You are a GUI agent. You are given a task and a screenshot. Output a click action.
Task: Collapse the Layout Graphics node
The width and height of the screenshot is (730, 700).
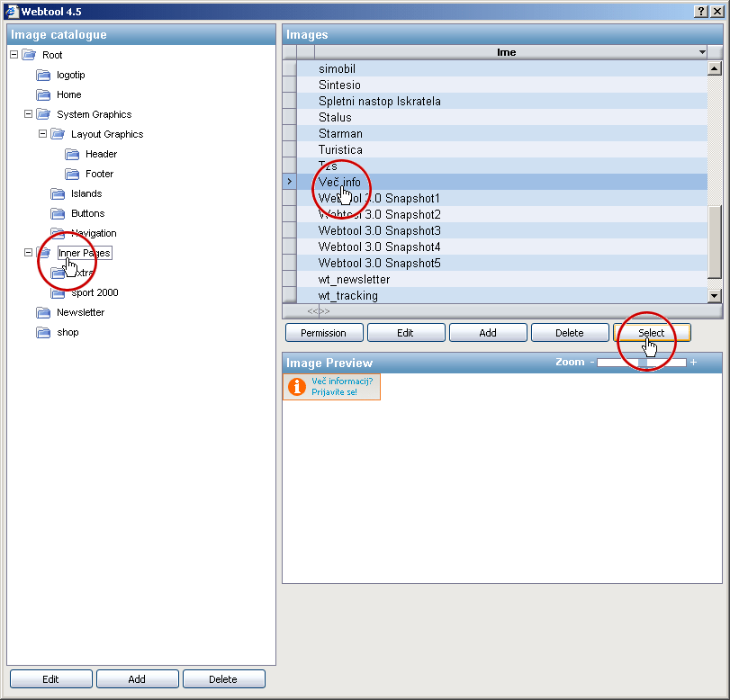point(42,134)
